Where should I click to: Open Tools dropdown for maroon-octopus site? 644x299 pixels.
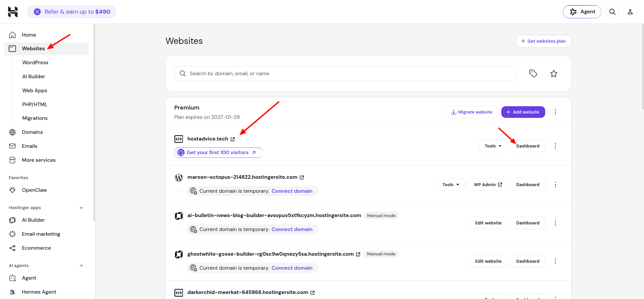click(x=451, y=184)
